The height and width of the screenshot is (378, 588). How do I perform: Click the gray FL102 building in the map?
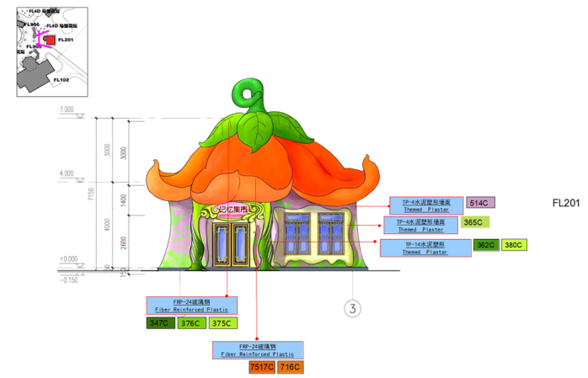(x=34, y=74)
